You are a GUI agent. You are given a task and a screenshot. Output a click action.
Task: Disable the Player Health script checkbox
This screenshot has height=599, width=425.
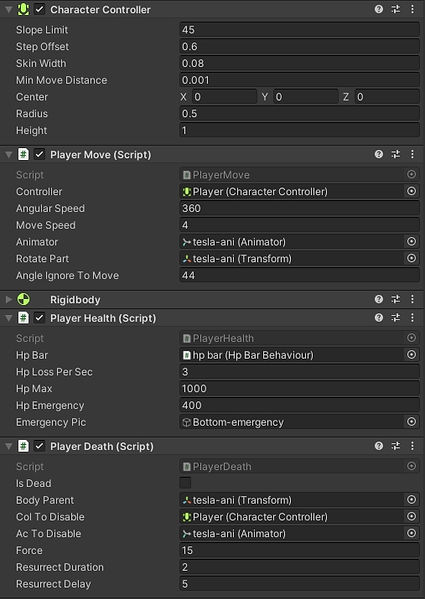click(40, 318)
